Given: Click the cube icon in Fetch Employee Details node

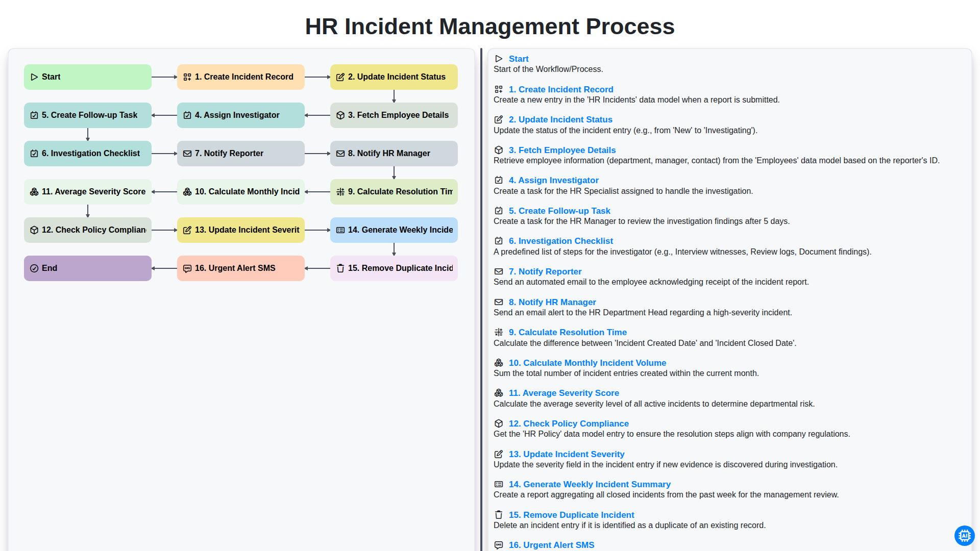Looking at the screenshot, I should (x=340, y=115).
